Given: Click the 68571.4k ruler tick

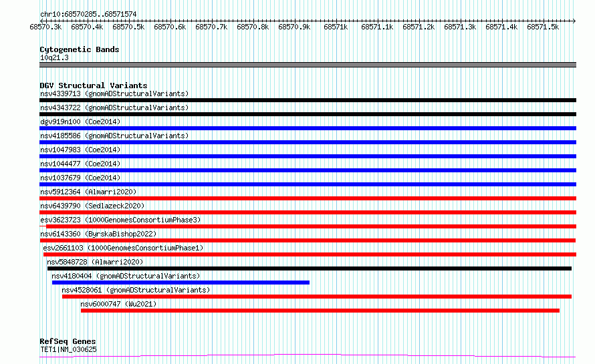Looking at the screenshot, I should pos(501,27).
